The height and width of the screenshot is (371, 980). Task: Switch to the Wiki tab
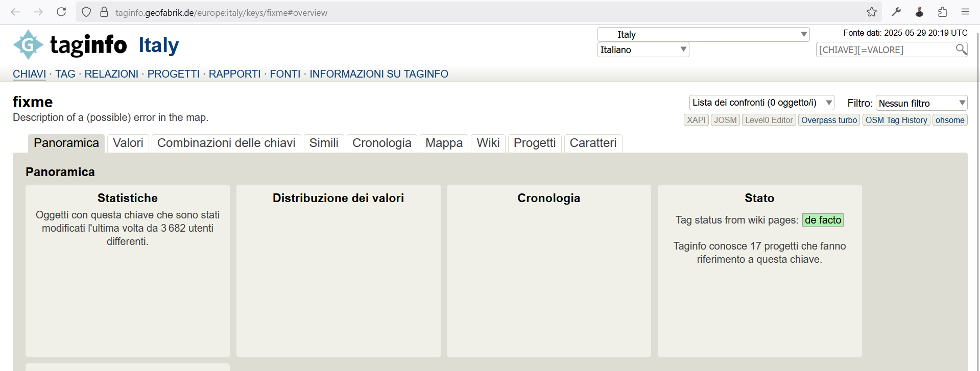488,143
